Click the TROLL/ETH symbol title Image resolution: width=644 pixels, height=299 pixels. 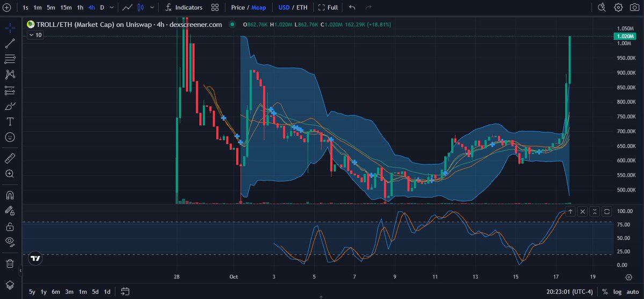(129, 25)
